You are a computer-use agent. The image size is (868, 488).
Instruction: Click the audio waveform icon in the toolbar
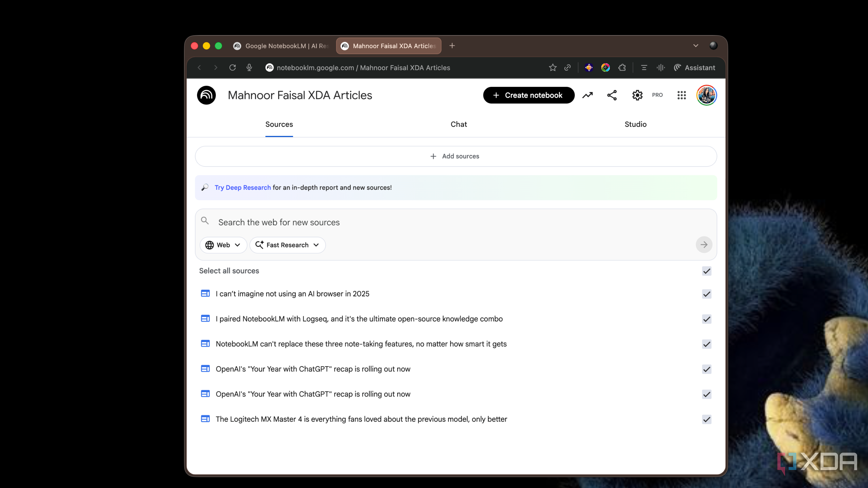point(660,68)
